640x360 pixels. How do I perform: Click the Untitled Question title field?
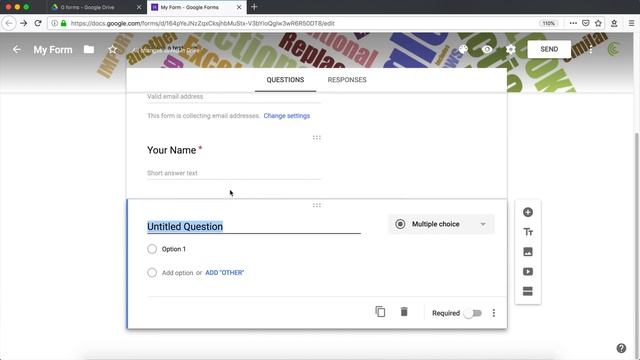tap(254, 227)
